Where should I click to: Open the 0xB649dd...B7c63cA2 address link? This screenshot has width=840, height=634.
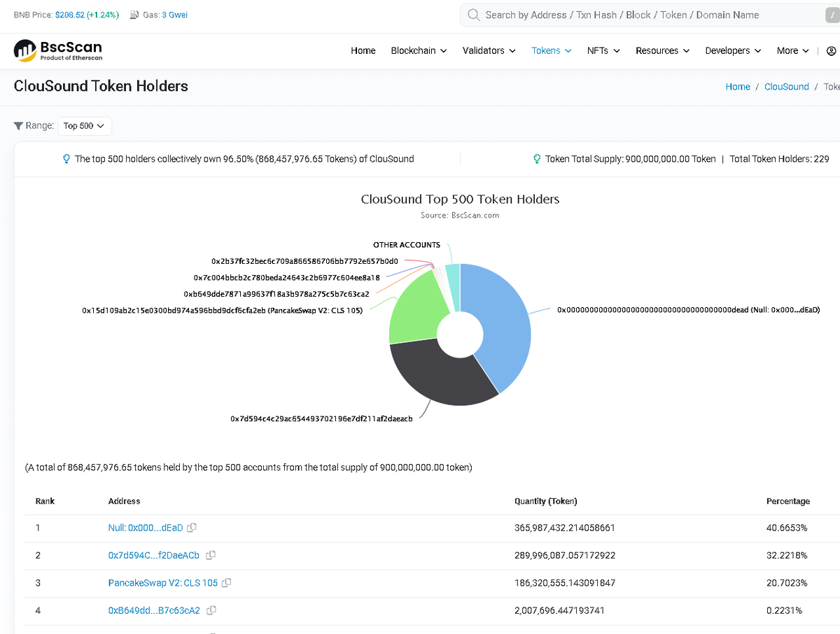tap(154, 611)
